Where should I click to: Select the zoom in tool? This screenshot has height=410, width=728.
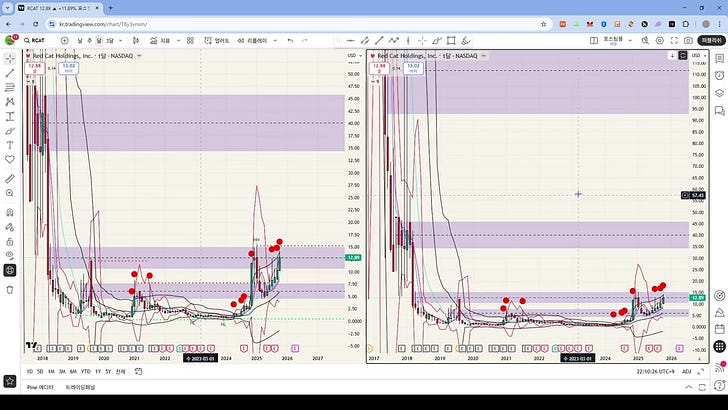pos(10,193)
